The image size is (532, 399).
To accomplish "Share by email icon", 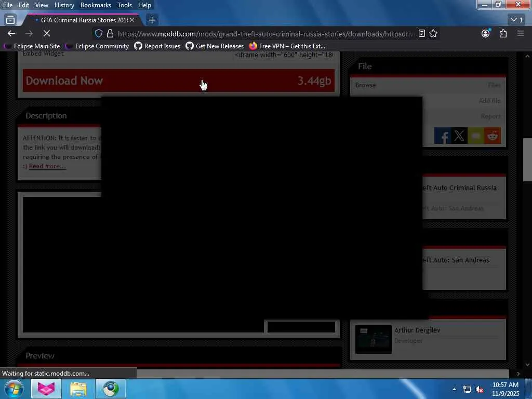I will [x=476, y=136].
